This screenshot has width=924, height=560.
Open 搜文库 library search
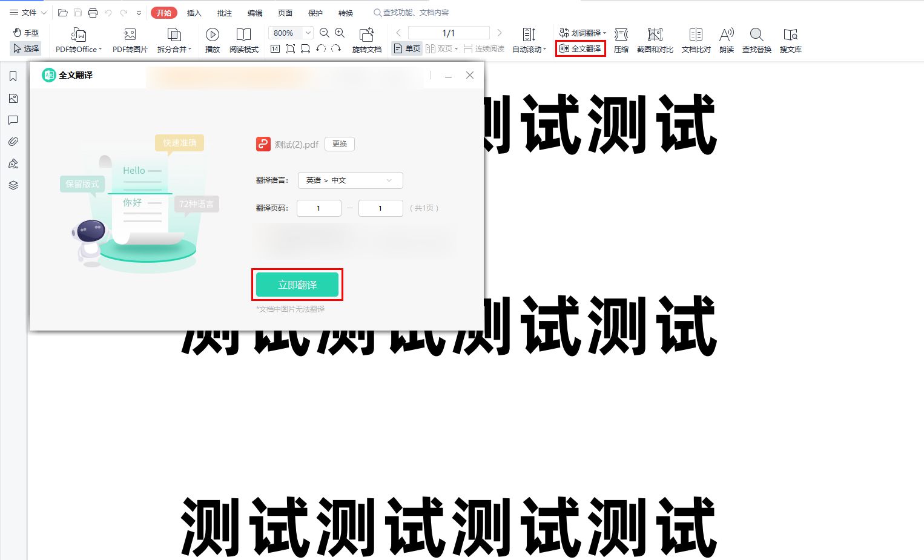pyautogui.click(x=791, y=39)
